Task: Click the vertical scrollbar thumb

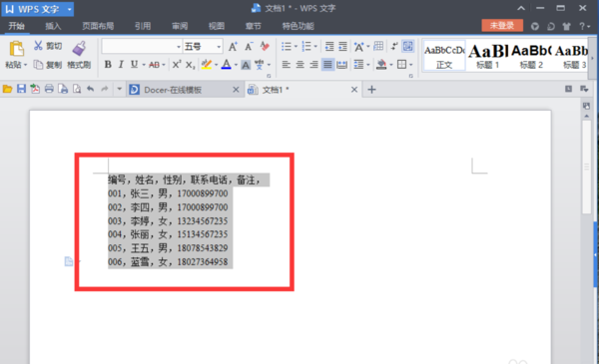Action: tap(586, 168)
